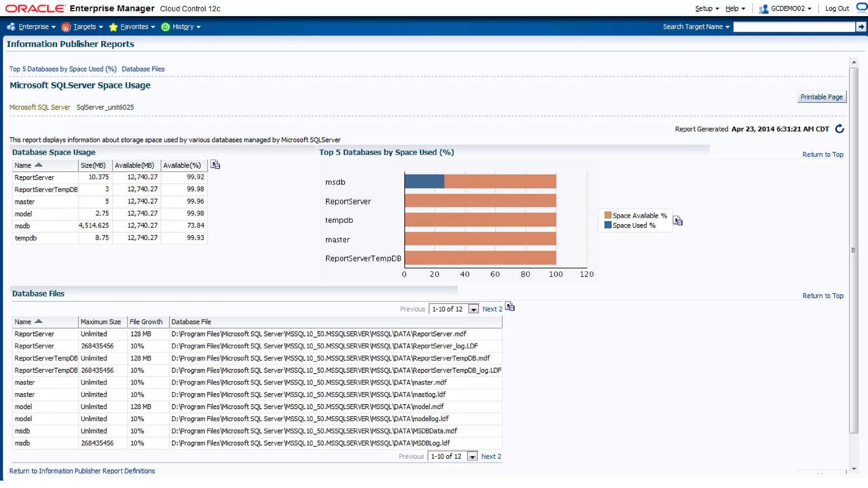Click the GCDEMO02 user icon
The width and height of the screenshot is (868, 488).
pyautogui.click(x=763, y=8)
